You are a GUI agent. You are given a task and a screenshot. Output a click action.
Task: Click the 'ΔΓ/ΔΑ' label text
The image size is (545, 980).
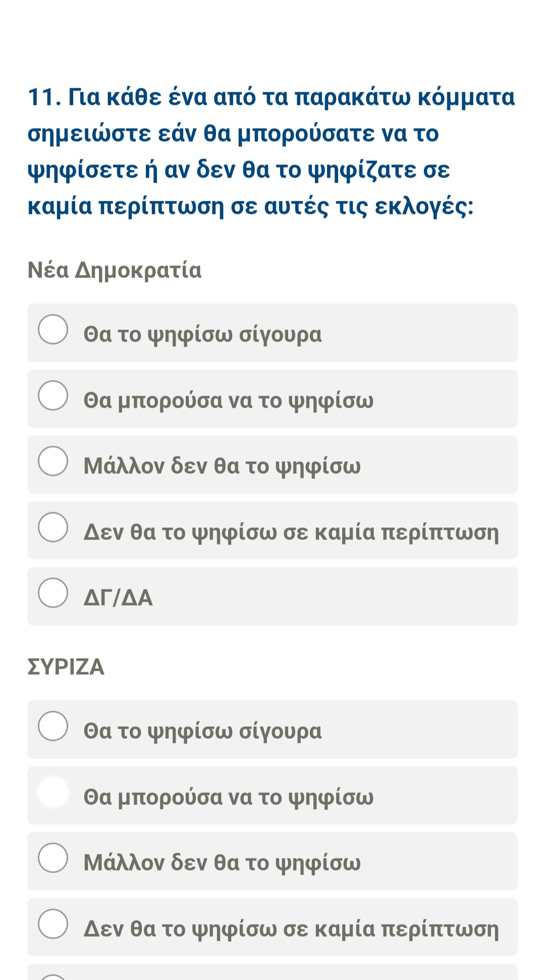tap(118, 597)
